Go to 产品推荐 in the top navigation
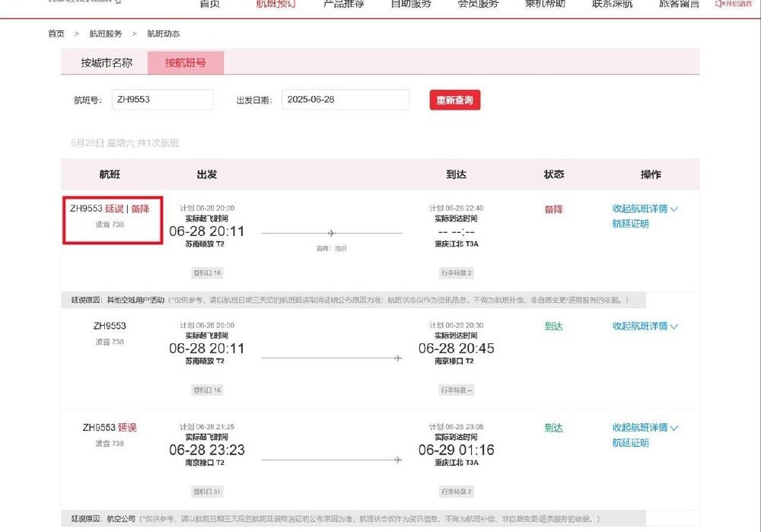761x532 pixels. click(344, 4)
